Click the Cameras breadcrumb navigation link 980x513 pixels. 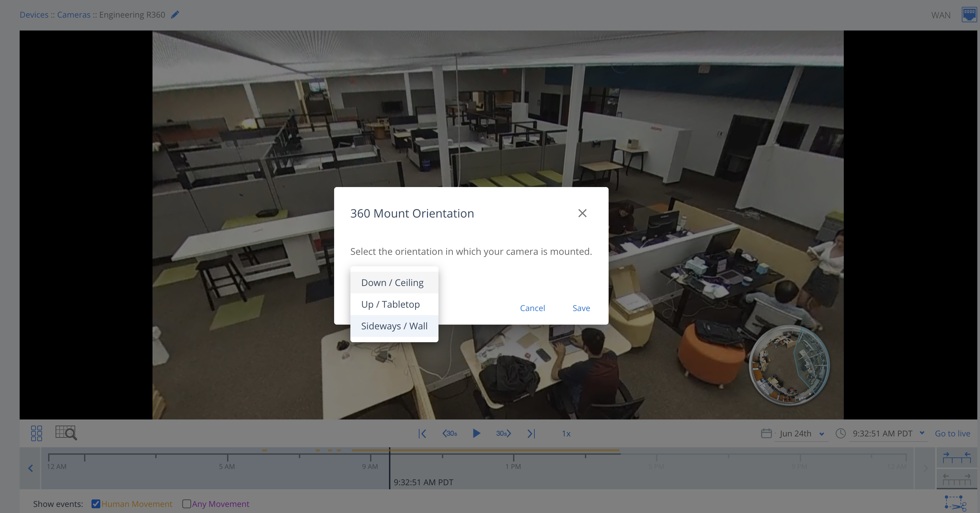pos(74,14)
